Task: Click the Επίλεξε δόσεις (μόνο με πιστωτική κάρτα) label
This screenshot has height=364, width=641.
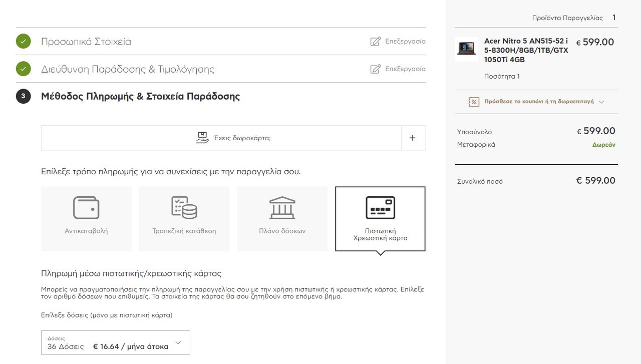Action: tap(107, 315)
